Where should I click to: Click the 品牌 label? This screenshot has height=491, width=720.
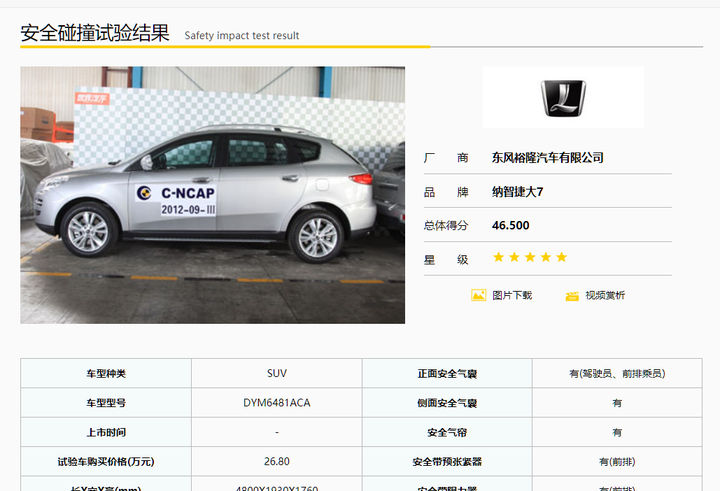coord(446,192)
